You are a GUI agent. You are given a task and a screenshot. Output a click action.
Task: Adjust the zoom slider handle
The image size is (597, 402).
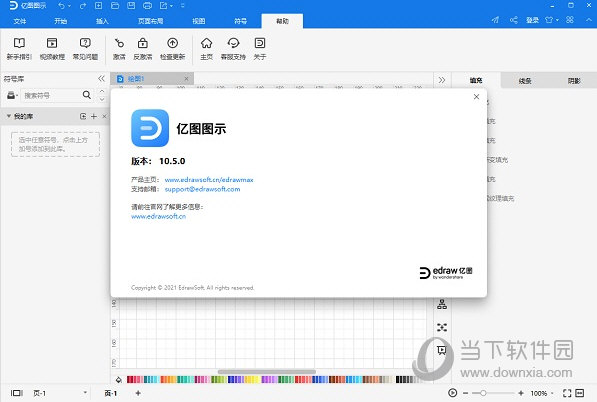[x=483, y=393]
